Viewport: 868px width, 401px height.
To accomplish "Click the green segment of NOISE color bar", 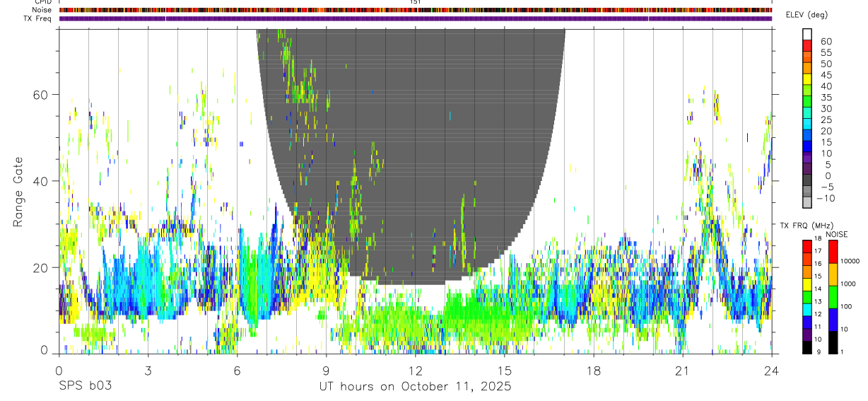I will pos(833,297).
